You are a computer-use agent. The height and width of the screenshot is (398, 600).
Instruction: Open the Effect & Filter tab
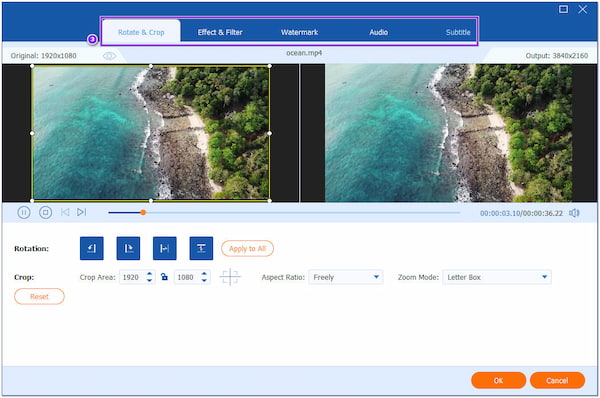pos(220,32)
